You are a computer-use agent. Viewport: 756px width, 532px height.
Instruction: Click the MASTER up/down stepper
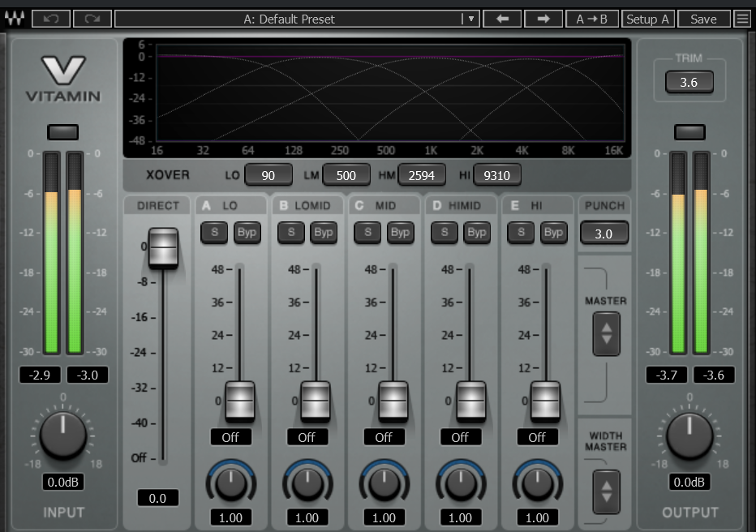(607, 333)
